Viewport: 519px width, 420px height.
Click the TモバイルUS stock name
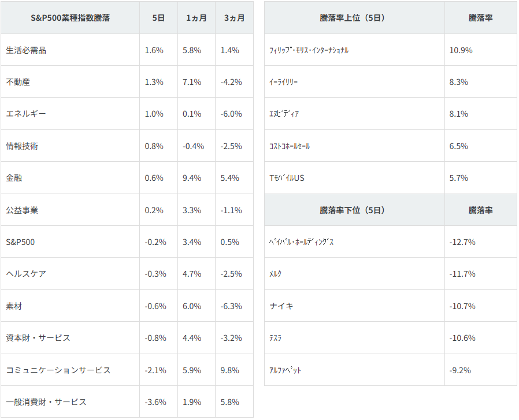tap(287, 178)
